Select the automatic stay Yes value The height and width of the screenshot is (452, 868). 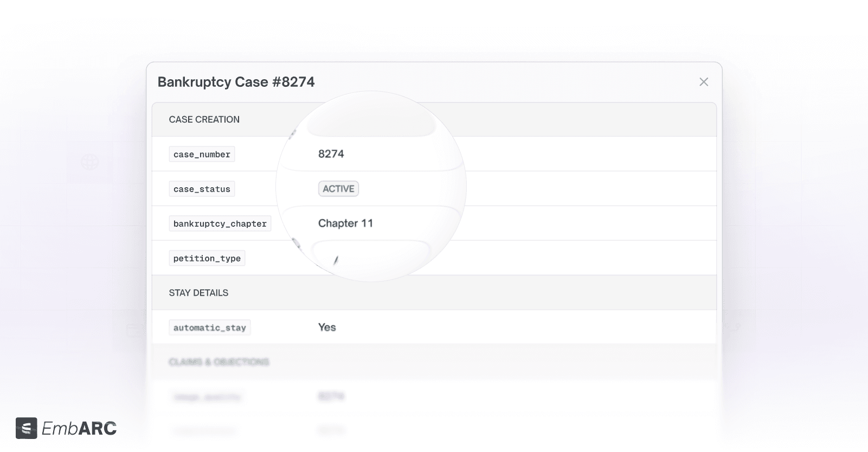(x=327, y=327)
